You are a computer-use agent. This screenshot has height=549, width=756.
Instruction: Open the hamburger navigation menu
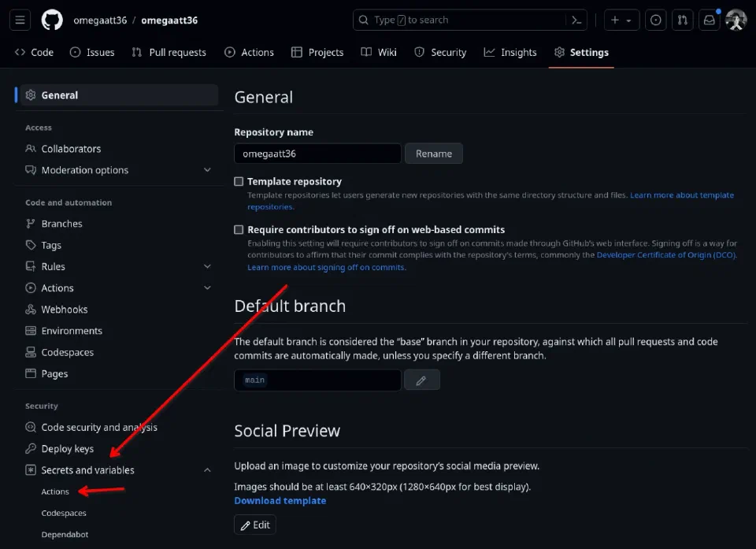click(x=20, y=20)
